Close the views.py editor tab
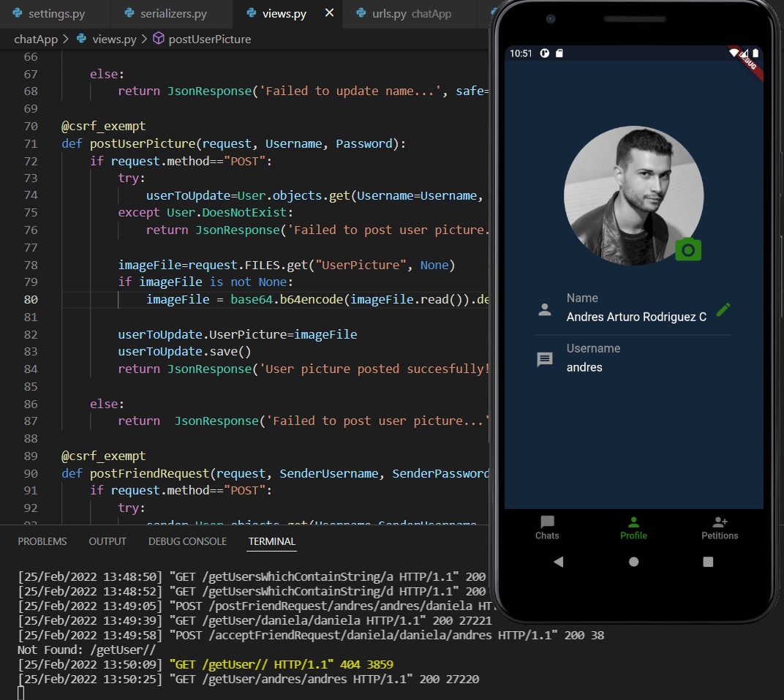Viewport: 784px width, 700px height. coord(329,13)
